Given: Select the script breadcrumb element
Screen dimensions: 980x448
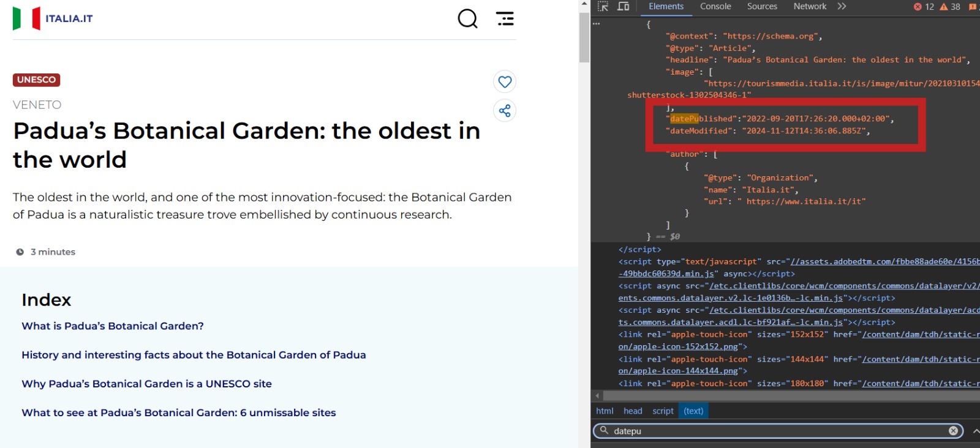Looking at the screenshot, I should tap(663, 411).
